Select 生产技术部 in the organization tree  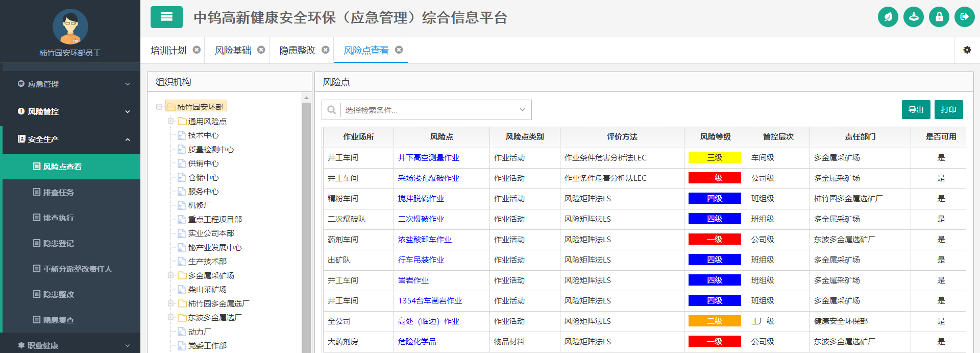pos(207,262)
